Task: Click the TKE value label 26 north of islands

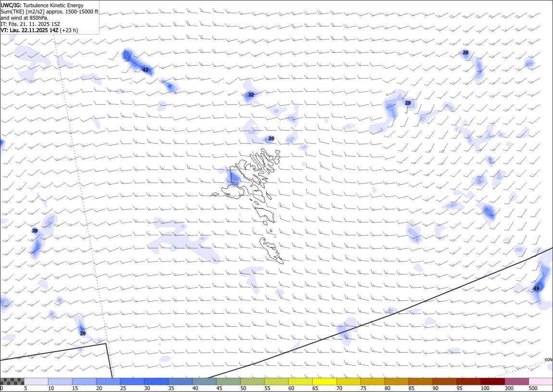Action: 271,138
